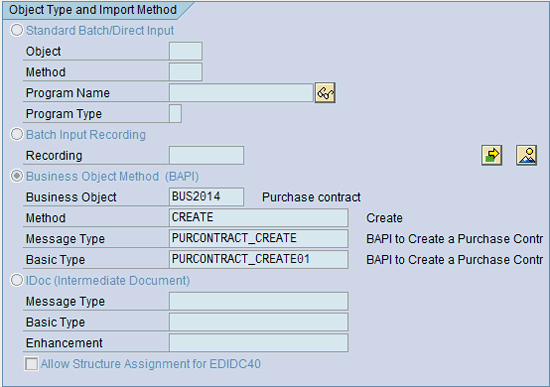Image resolution: width=550 pixels, height=387 pixels.
Task: Click the Business Object field containing BUS2014
Action: pyautogui.click(x=206, y=197)
